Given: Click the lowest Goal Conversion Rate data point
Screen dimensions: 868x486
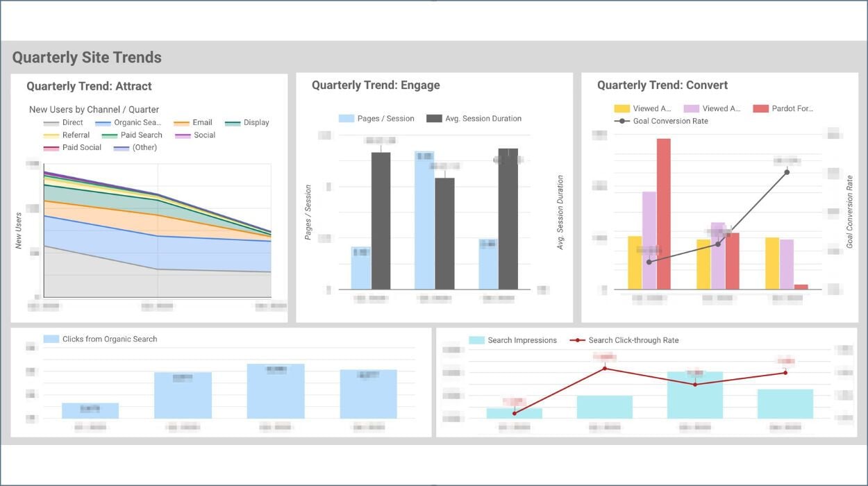Looking at the screenshot, I should 649,262.
